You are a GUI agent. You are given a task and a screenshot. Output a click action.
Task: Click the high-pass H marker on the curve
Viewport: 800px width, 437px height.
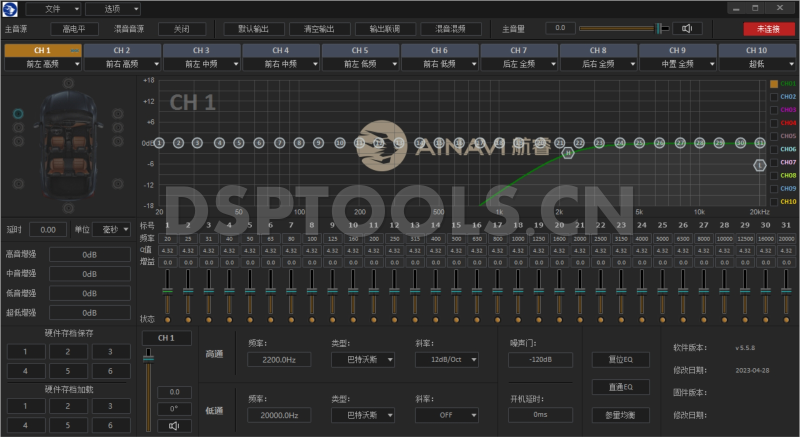(568, 153)
